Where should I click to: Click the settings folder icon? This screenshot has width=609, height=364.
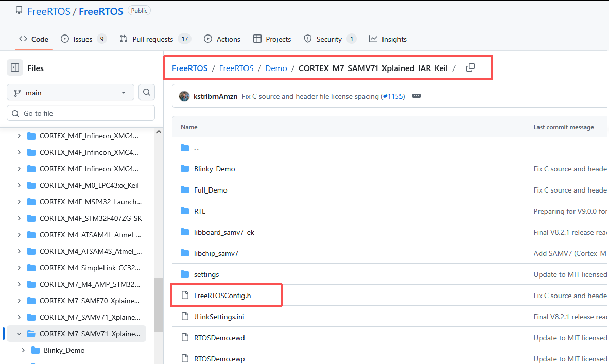(185, 274)
